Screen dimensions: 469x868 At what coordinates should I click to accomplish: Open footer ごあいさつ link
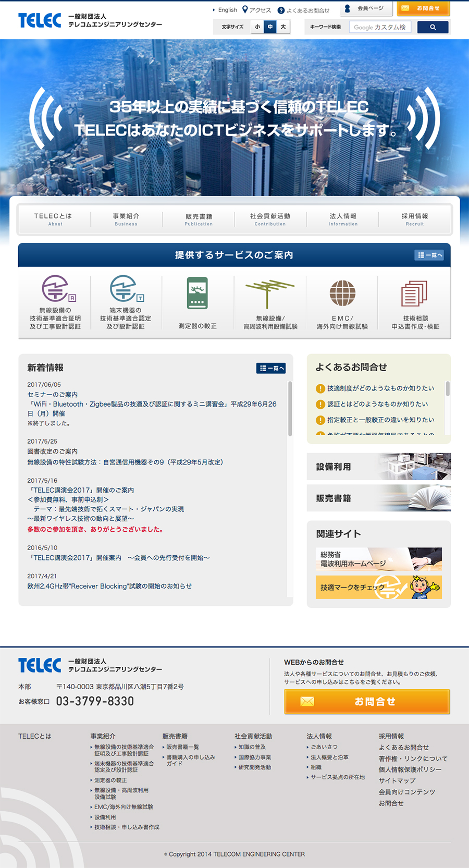[324, 747]
